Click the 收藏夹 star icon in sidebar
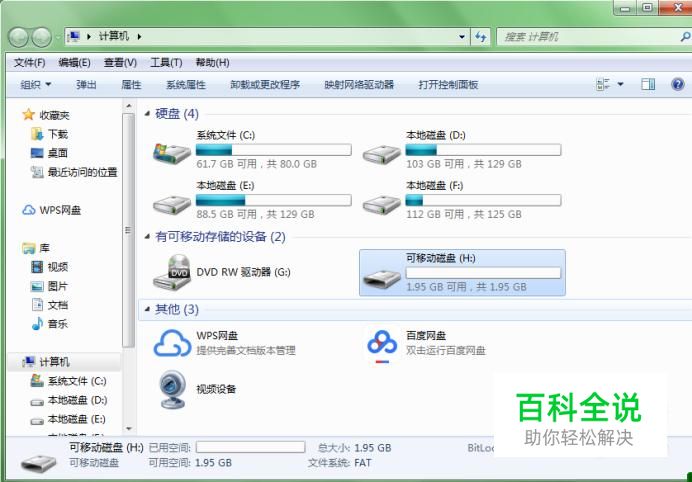The width and height of the screenshot is (692, 482). 29,115
